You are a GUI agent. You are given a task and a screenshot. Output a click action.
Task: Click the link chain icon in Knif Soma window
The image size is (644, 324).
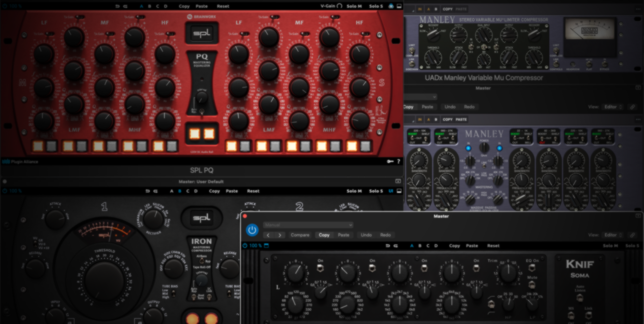(632, 235)
